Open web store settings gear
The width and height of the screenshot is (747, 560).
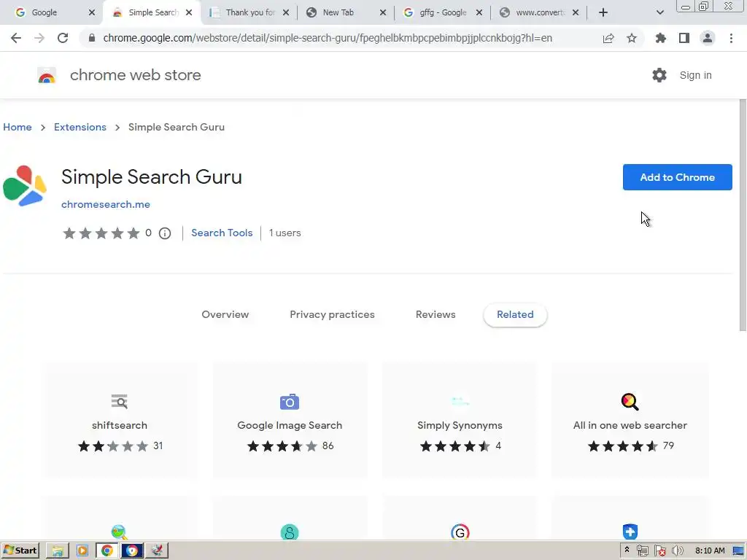(659, 75)
